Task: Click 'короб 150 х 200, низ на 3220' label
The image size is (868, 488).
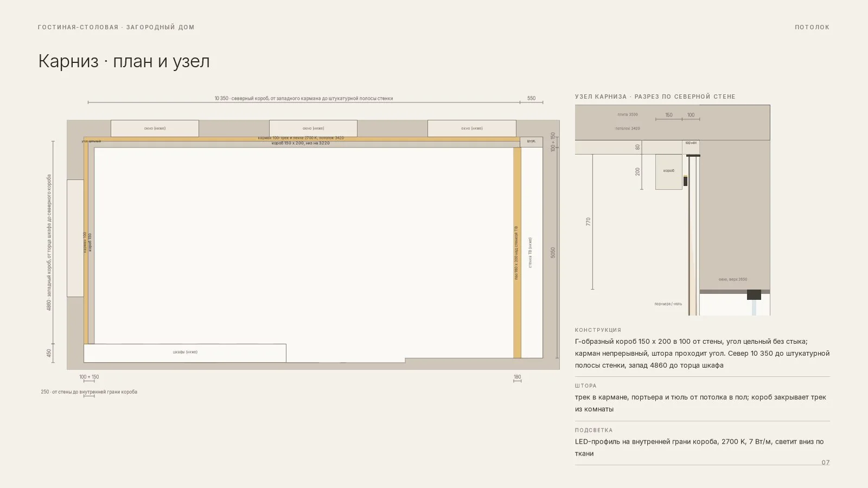Action: (301, 143)
